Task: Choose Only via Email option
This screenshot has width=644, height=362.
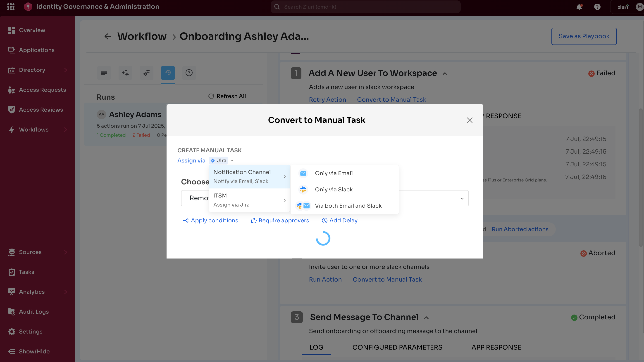Action: 334,173
